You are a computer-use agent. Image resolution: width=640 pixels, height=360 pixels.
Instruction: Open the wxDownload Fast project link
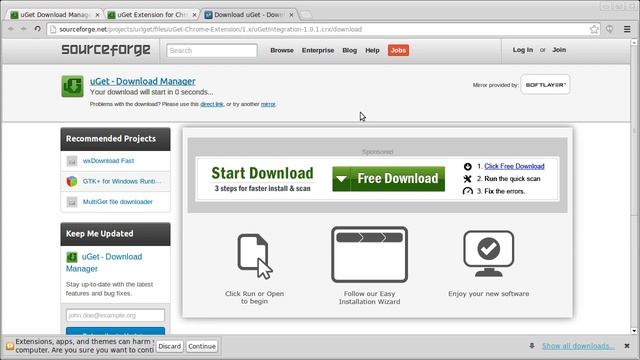tap(108, 161)
